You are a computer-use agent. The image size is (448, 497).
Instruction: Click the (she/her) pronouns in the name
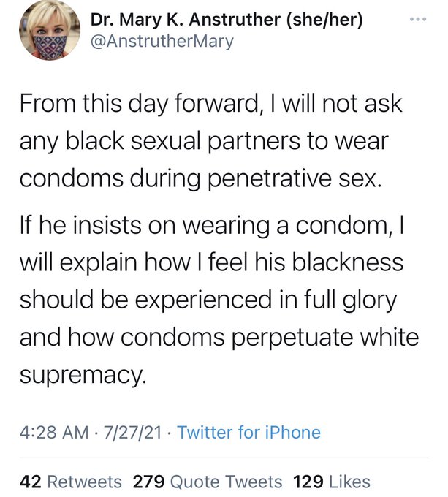324,20
